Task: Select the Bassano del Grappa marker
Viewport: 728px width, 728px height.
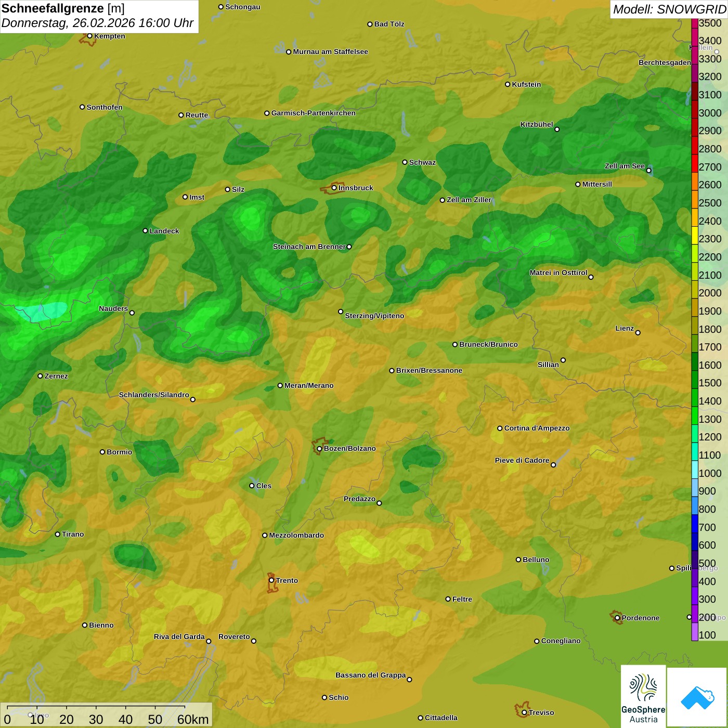Action: click(x=409, y=679)
